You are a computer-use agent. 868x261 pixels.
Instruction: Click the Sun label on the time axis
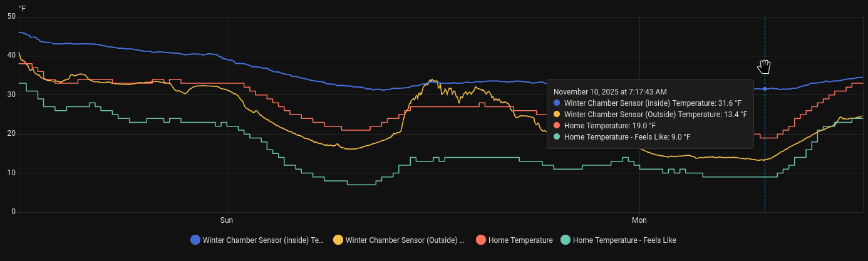tap(227, 220)
